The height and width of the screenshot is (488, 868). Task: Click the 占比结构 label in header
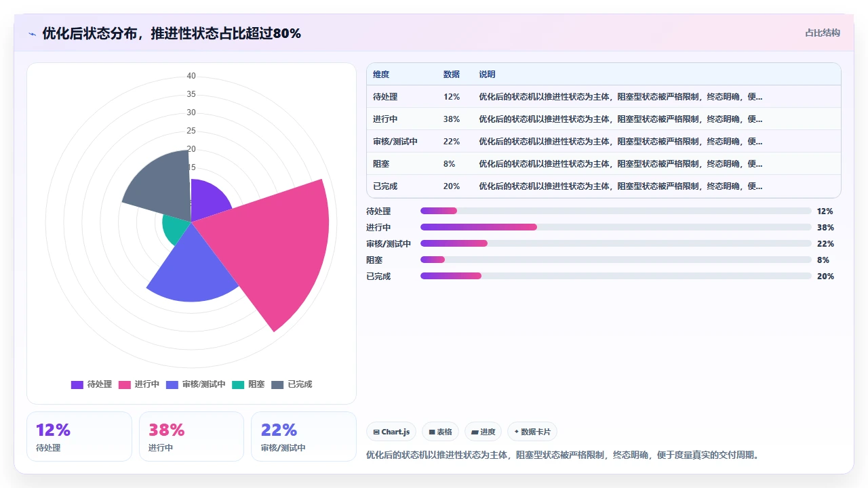[823, 33]
